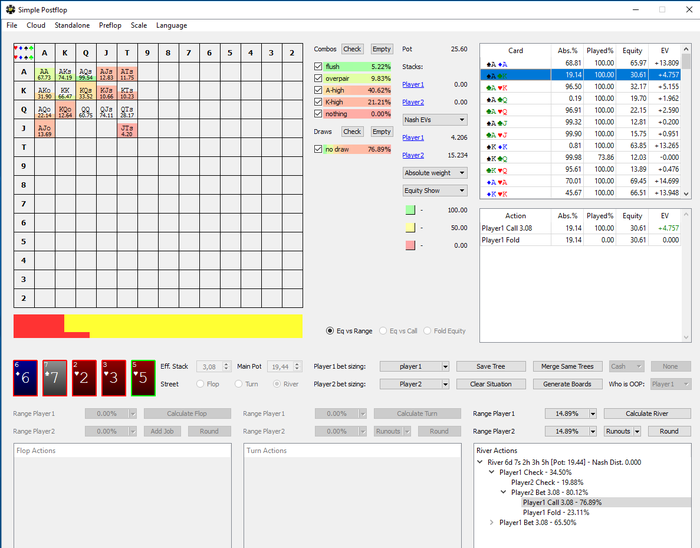The image size is (700, 548).
Task: Click the Combos Empty button
Action: (382, 49)
